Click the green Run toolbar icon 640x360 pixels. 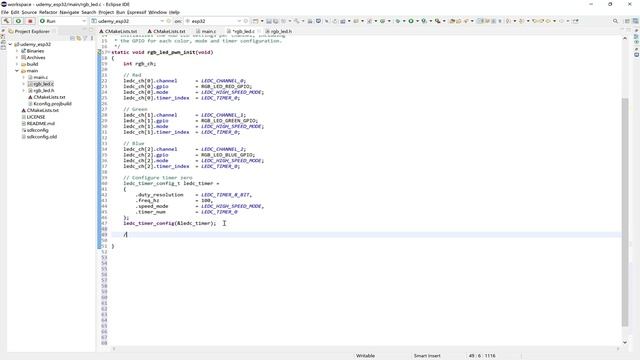pos(411,21)
